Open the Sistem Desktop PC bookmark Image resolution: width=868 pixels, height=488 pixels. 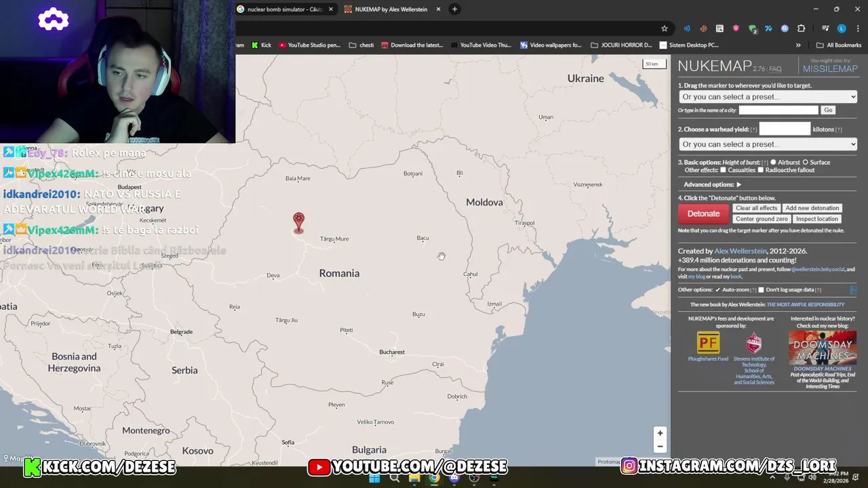[x=689, y=45]
